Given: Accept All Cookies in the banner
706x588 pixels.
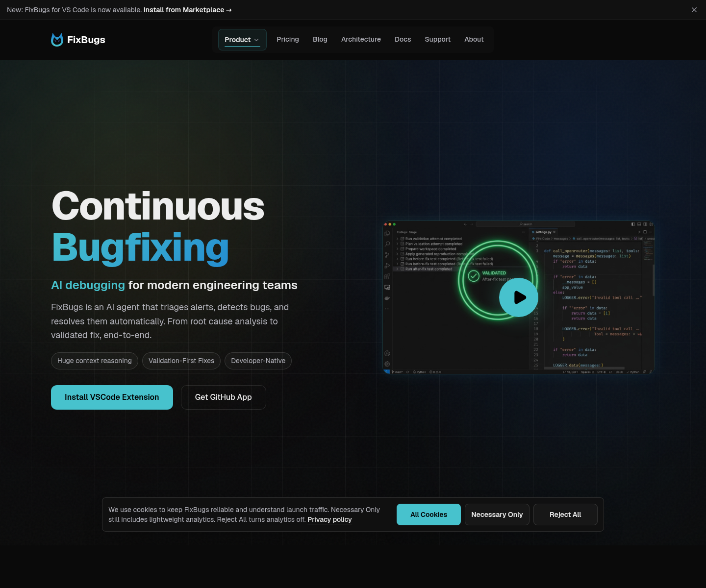Looking at the screenshot, I should [x=429, y=514].
